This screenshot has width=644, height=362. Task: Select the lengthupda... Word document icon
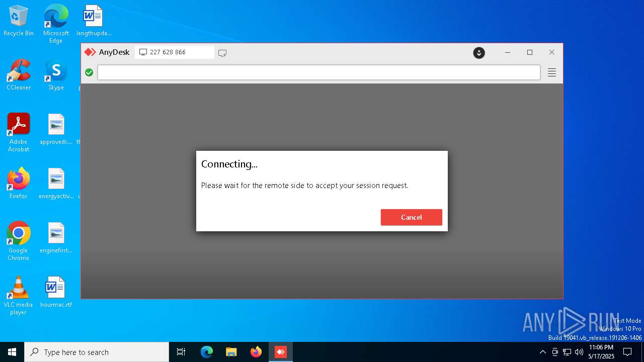[94, 21]
